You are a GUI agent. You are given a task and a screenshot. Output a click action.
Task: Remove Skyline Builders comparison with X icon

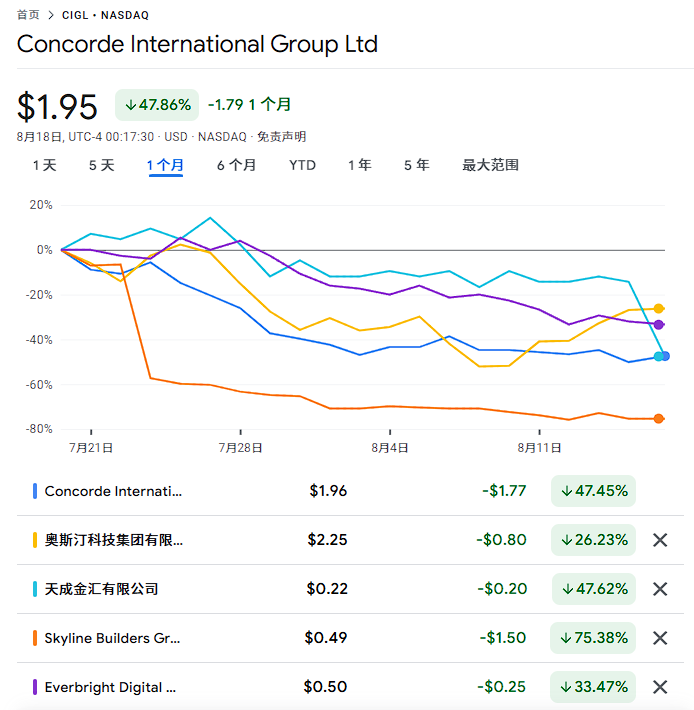coord(660,638)
